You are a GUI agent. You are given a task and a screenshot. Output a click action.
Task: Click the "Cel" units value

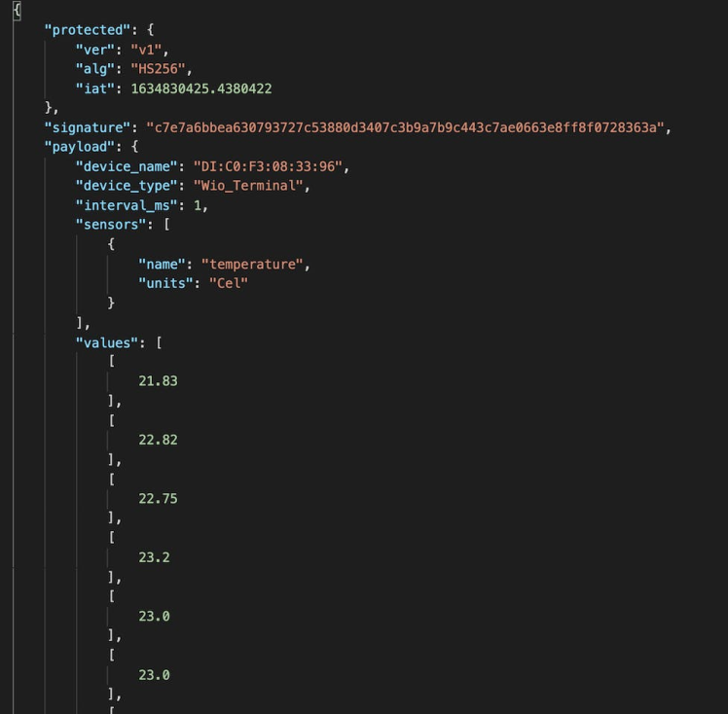click(x=230, y=283)
